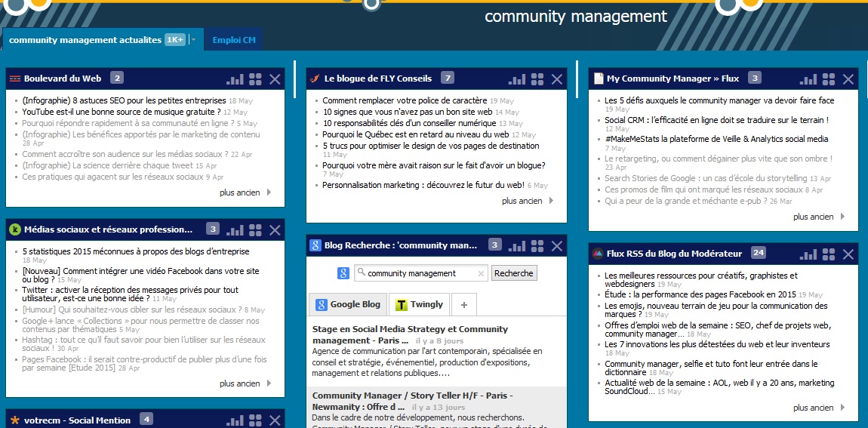
Task: Click the star icon beside votrecm - Social Mention
Action: pyautogui.click(x=14, y=420)
